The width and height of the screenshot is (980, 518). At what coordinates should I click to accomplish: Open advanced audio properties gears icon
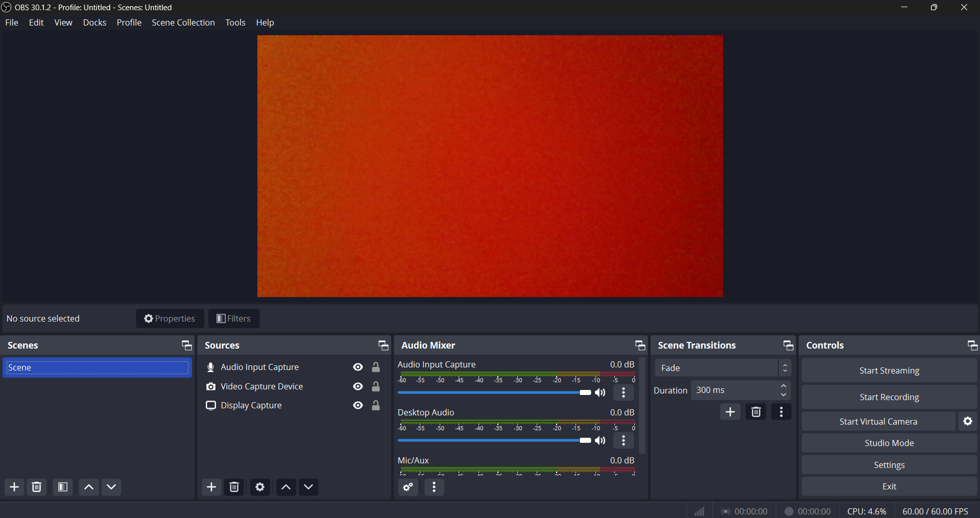[x=408, y=487]
